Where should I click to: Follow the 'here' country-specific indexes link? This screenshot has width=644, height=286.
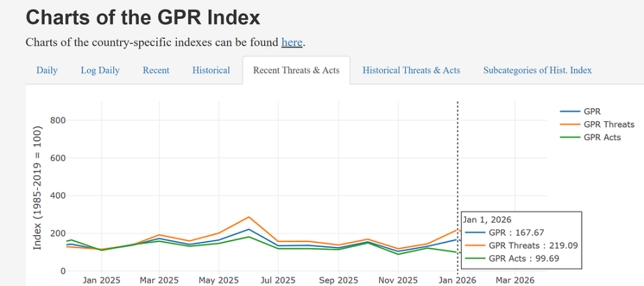click(x=292, y=43)
